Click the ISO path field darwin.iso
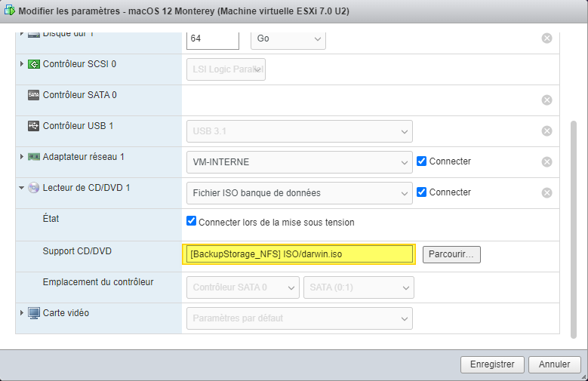The height and width of the screenshot is (381, 588). pyautogui.click(x=299, y=254)
